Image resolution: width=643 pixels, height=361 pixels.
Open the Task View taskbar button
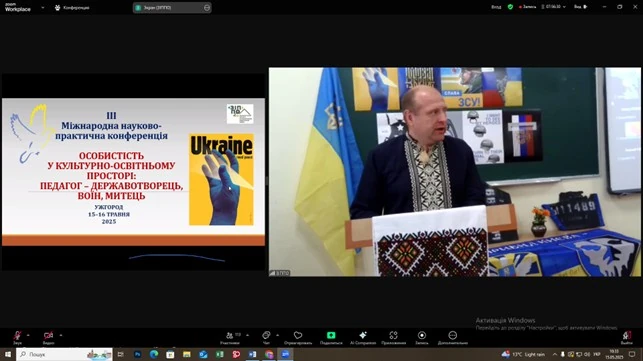(x=121, y=354)
